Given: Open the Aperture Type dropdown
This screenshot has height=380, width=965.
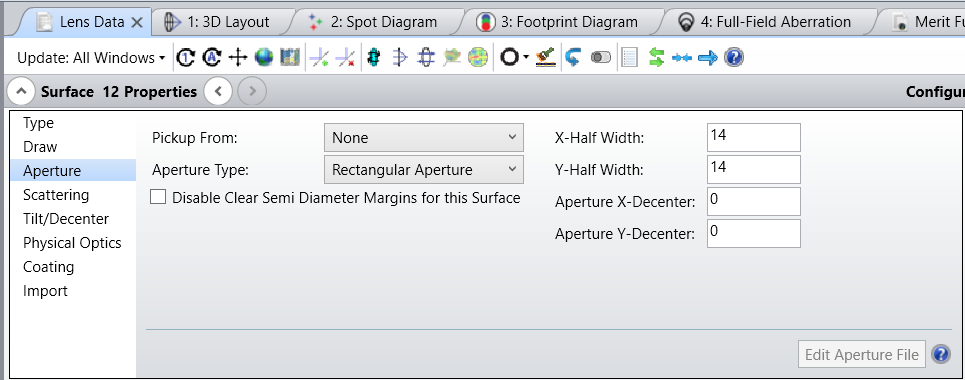Looking at the screenshot, I should coord(423,170).
